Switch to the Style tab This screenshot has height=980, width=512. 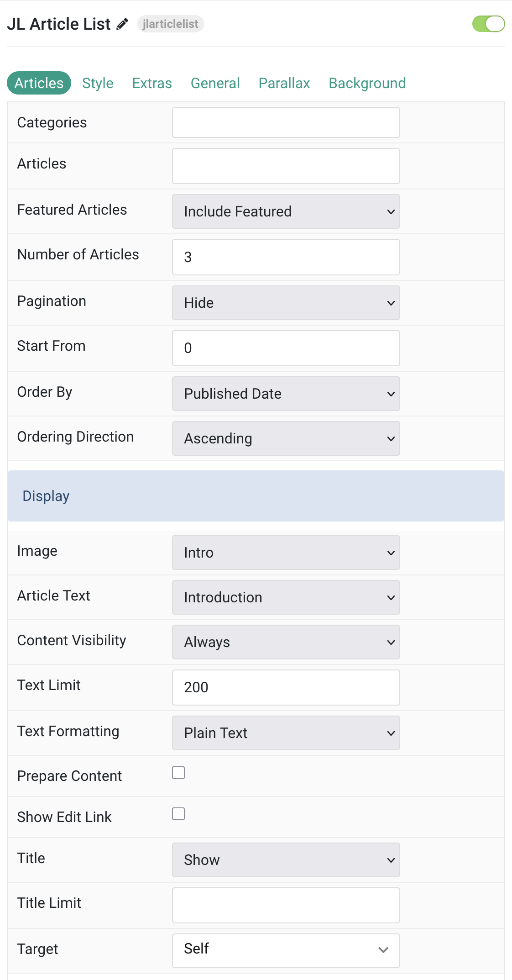click(98, 83)
